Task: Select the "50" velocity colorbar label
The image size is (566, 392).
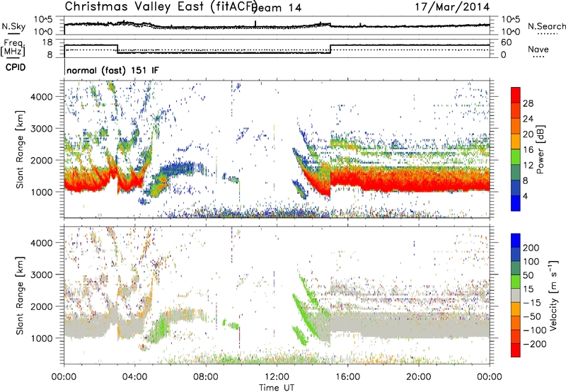Action: 528,275
